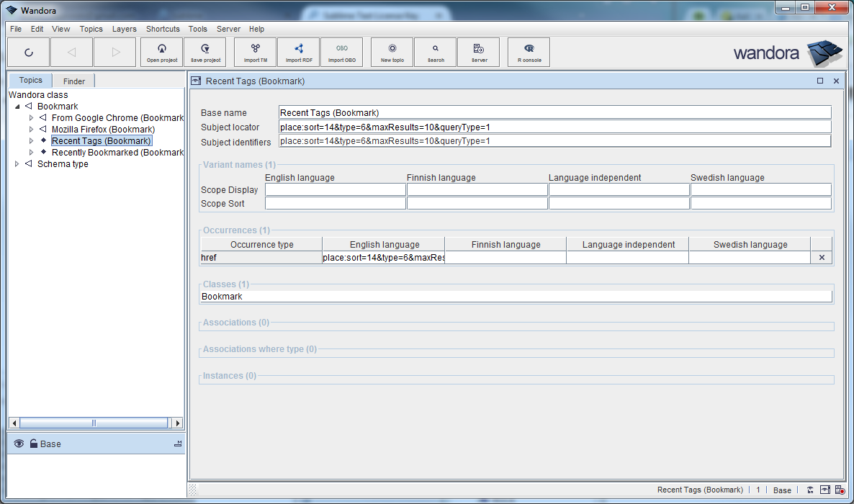Toggle the Base layer lock icon
This screenshot has width=854, height=504.
(33, 444)
